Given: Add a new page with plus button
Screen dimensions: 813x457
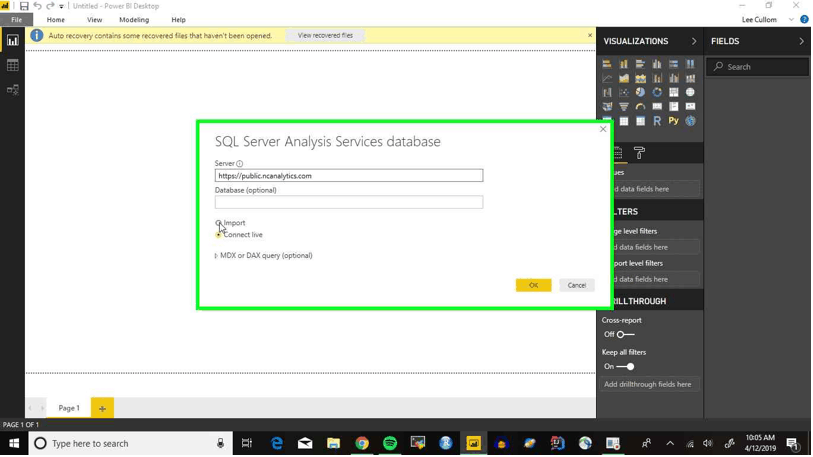Looking at the screenshot, I should point(102,408).
